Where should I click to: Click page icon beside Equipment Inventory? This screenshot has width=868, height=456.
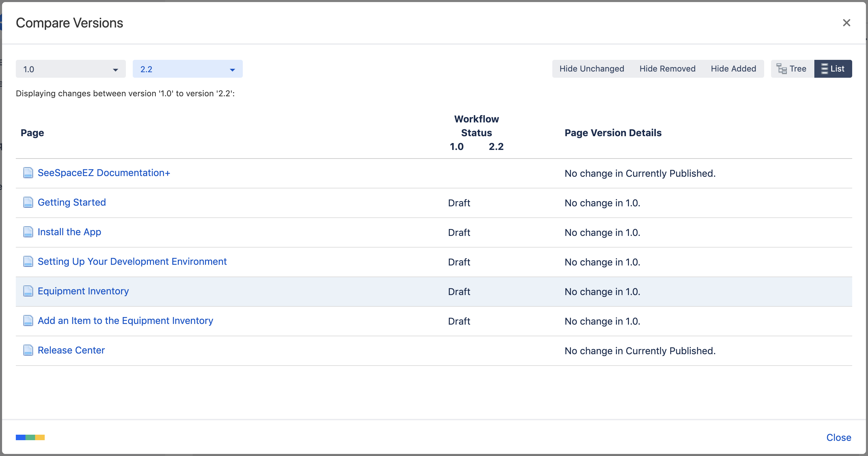[28, 291]
